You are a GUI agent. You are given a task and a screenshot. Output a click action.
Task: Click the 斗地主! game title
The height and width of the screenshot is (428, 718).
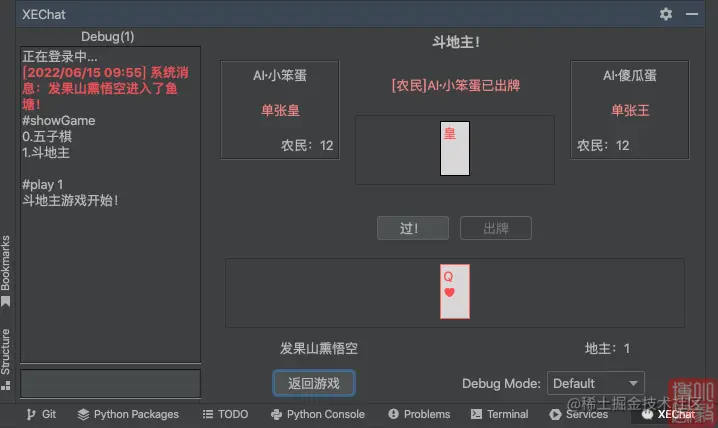pos(456,42)
